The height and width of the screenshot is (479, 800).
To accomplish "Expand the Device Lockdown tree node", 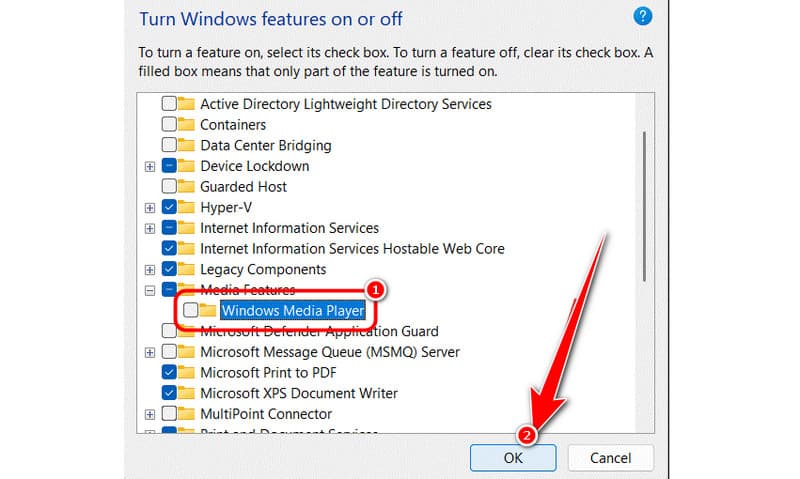I will 150,166.
